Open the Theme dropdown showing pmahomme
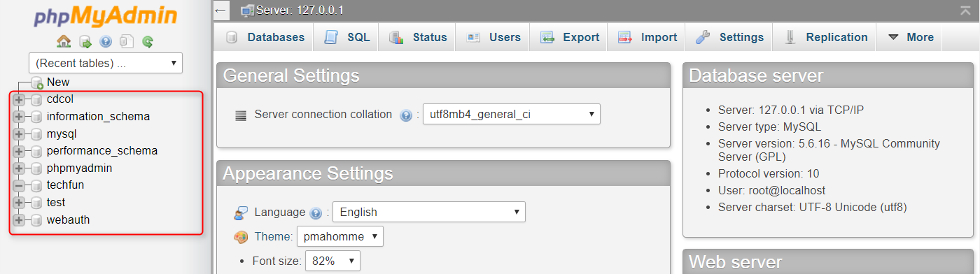Viewport: 980px width, 274px height. 340,237
